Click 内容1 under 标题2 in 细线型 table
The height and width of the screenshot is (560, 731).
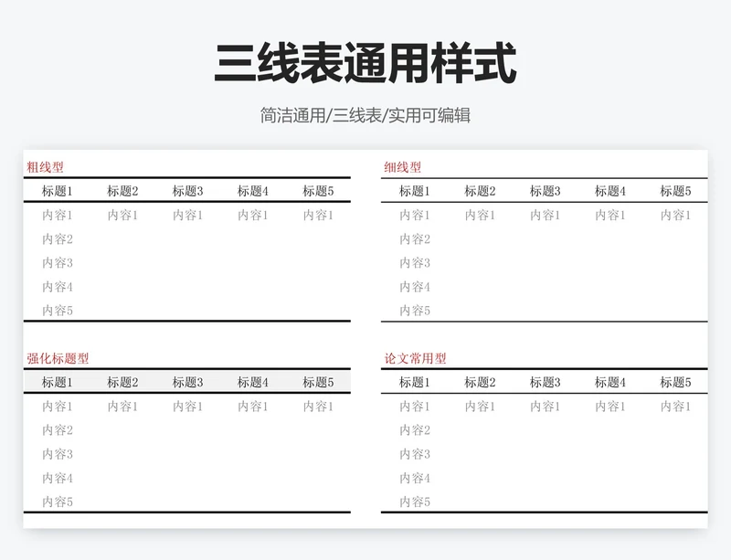[480, 215]
